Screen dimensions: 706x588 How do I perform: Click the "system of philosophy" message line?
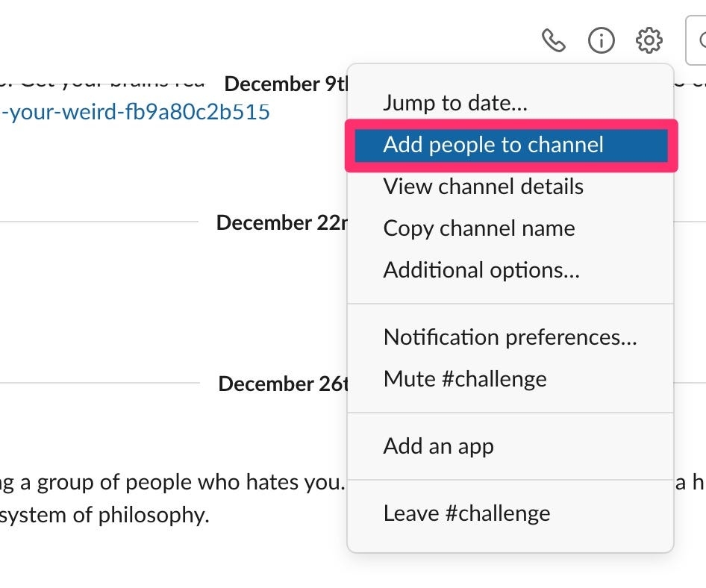pos(104,516)
